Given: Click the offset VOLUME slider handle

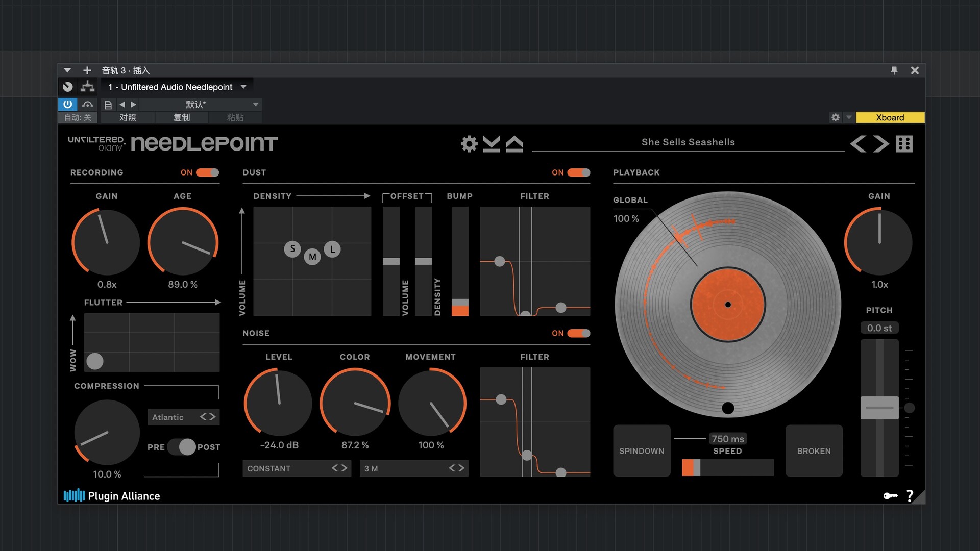Looking at the screenshot, I should coord(391,261).
